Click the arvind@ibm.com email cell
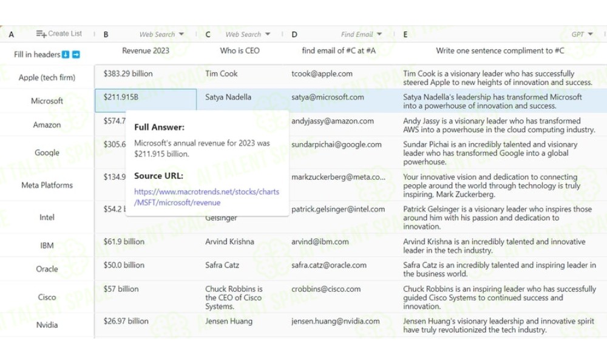This screenshot has height=364, width=607. (339, 245)
